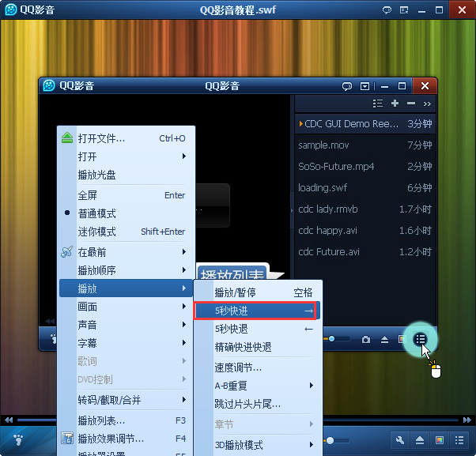Choose 打开文件... from context menu
Image resolution: width=476 pixels, height=456 pixels.
[x=126, y=138]
